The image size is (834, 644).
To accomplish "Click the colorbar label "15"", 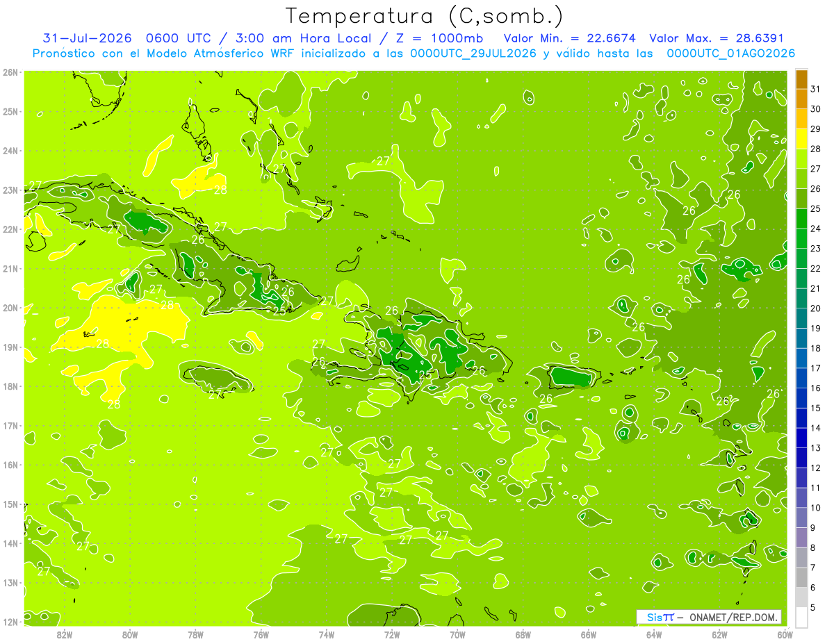I will (815, 407).
